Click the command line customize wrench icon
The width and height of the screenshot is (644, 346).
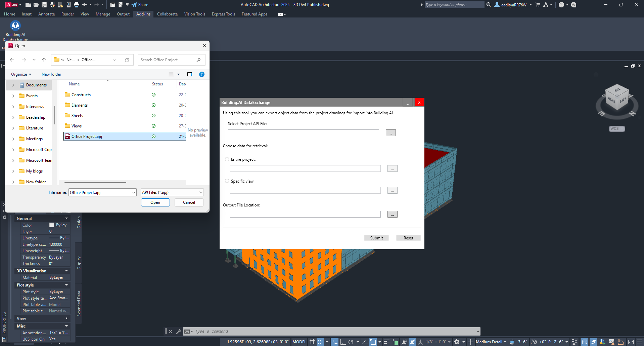click(178, 332)
